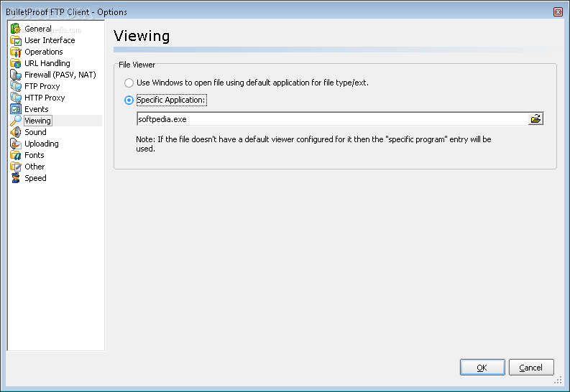Open User Interface options page
The image size is (570, 392).
coord(50,40)
